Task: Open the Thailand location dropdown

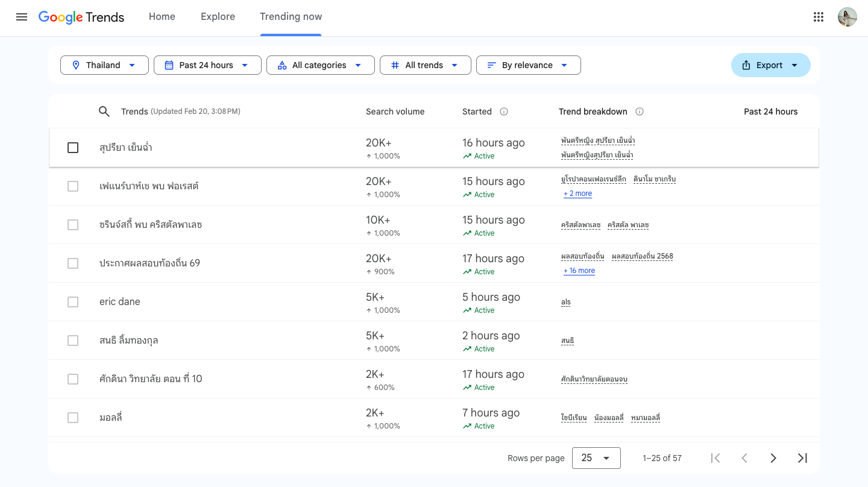Action: pyautogui.click(x=104, y=65)
